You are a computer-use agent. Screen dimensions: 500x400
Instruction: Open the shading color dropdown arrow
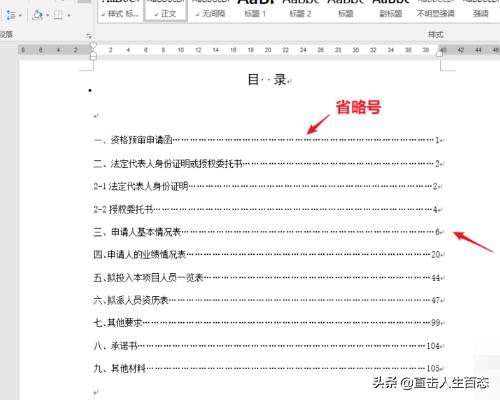(47, 15)
